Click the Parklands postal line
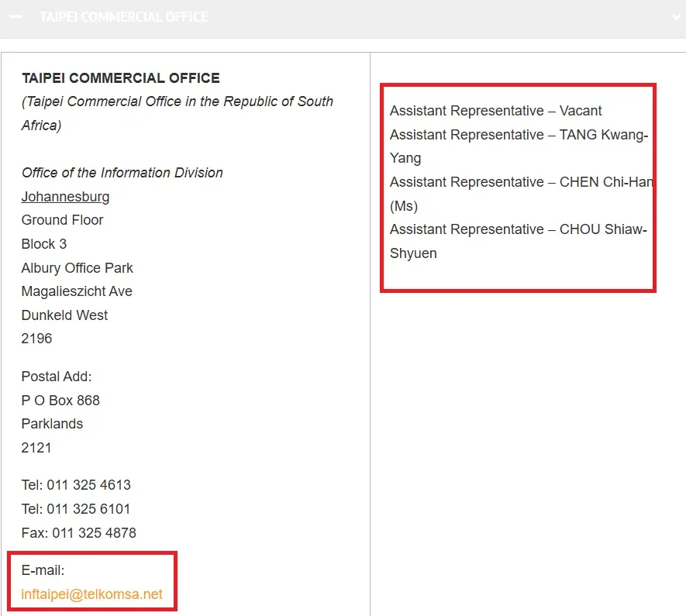The image size is (686, 616). tap(52, 424)
